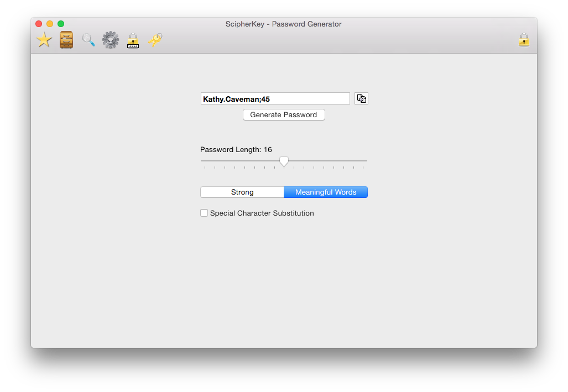Copy generated password with the copy icon

tap(361, 98)
